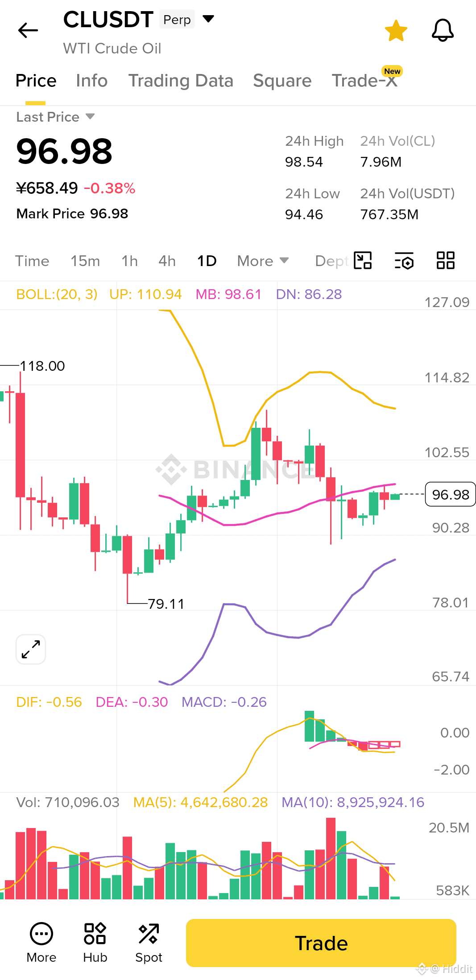This screenshot has width=476, height=980.
Task: Tap the 24h High value 98.54
Action: (x=304, y=162)
